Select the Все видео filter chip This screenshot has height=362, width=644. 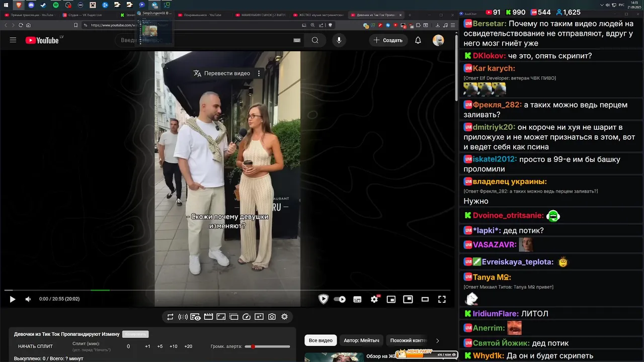[320, 340]
